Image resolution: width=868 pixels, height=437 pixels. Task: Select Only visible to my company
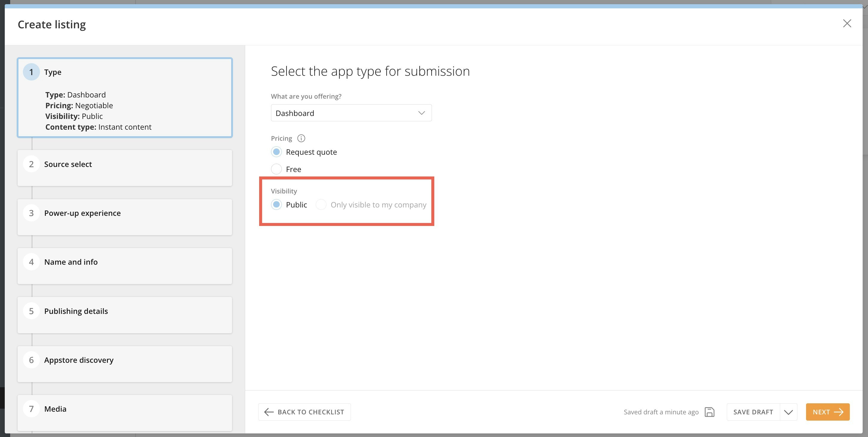click(x=321, y=205)
